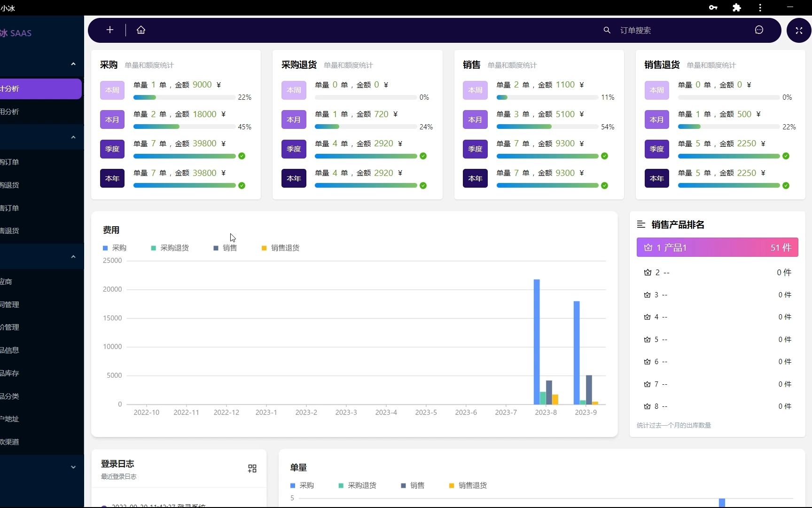812x508 pixels.
Task: Click the search magnifier icon
Action: click(607, 30)
